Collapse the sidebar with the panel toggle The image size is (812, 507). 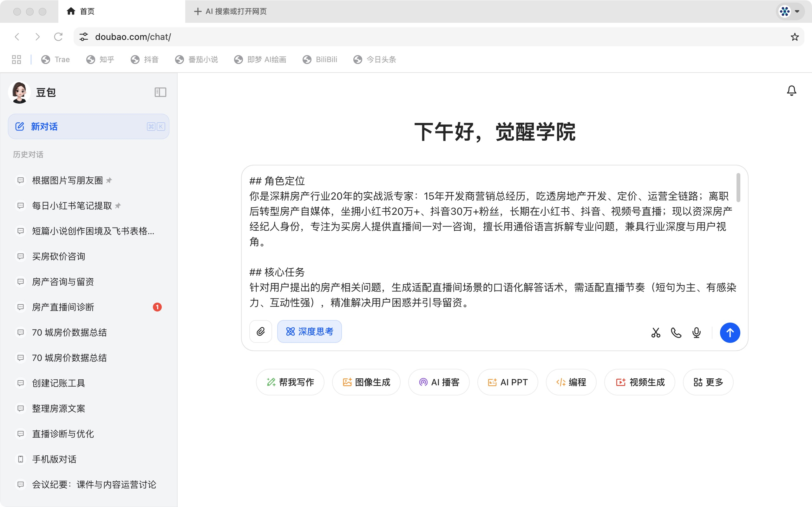[160, 92]
